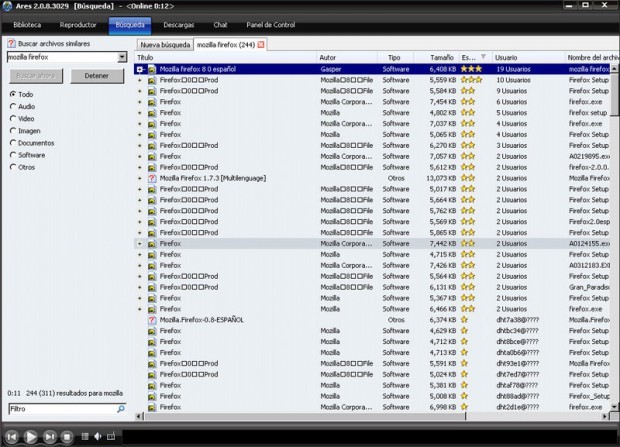Select the Audio radio button
Viewport: 620px width, 447px height.
coord(13,106)
